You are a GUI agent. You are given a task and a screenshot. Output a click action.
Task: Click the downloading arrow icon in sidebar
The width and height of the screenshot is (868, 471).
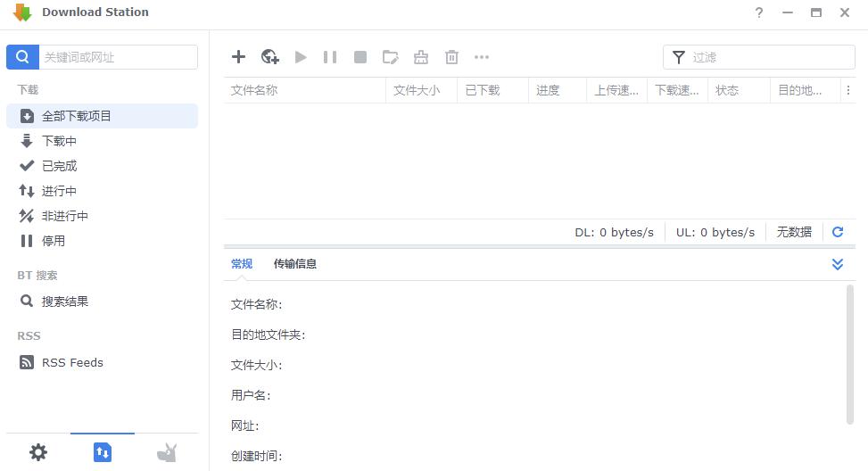coord(27,141)
